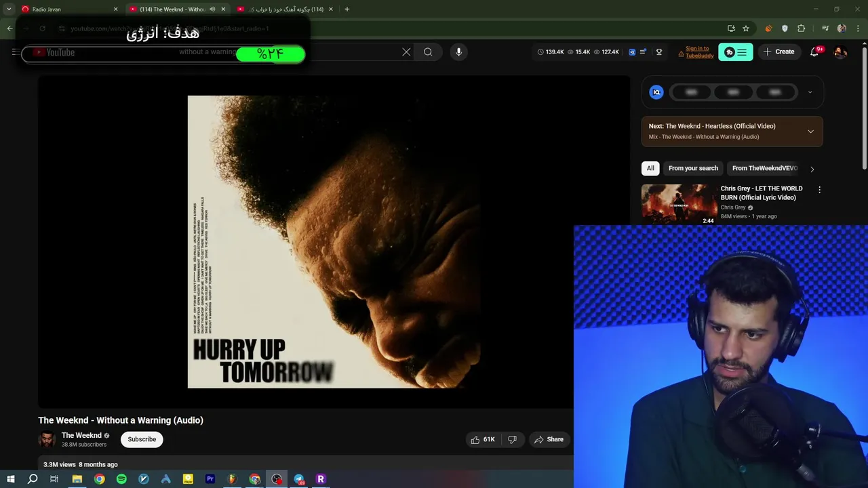Open the TubeBuddy menu button

pos(736,52)
